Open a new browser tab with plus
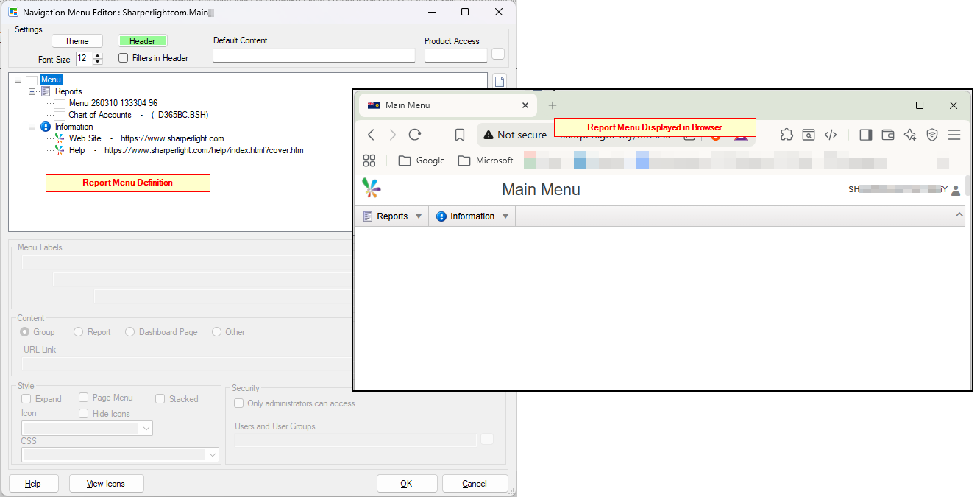The width and height of the screenshot is (980, 497). click(553, 105)
